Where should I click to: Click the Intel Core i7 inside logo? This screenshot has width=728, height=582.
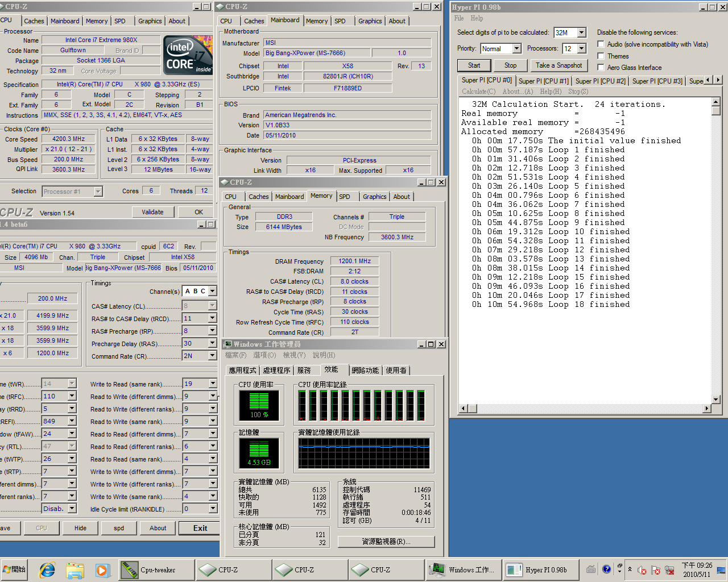[188, 55]
